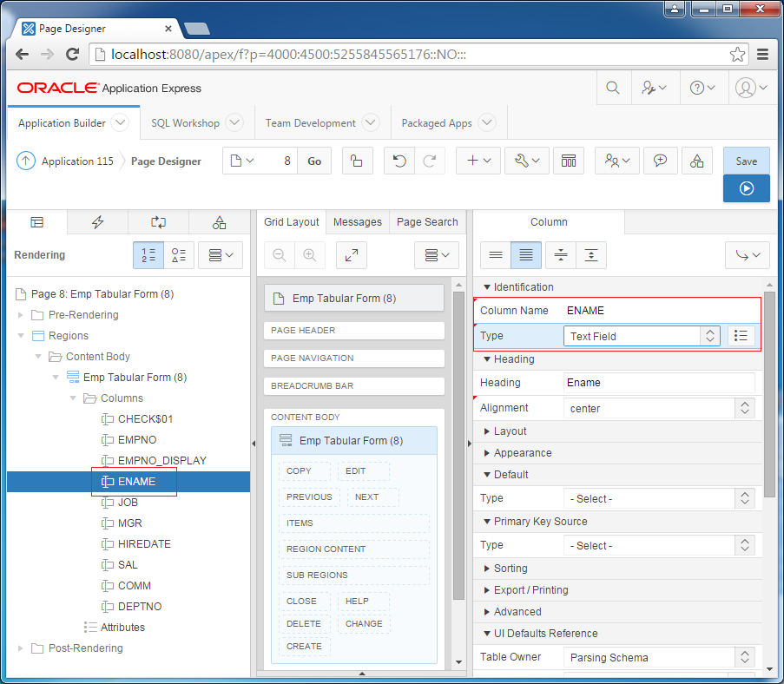Expand the Post-Rendering tree node

[x=21, y=648]
